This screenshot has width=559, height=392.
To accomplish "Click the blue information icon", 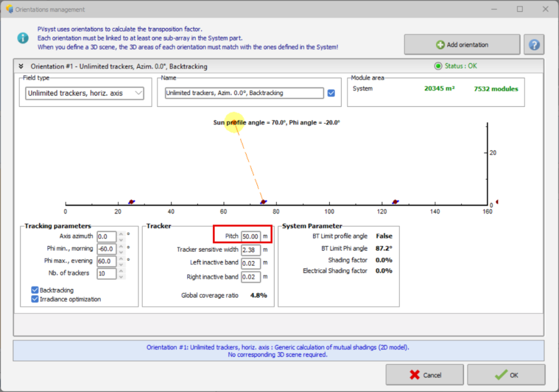I will tap(22, 38).
